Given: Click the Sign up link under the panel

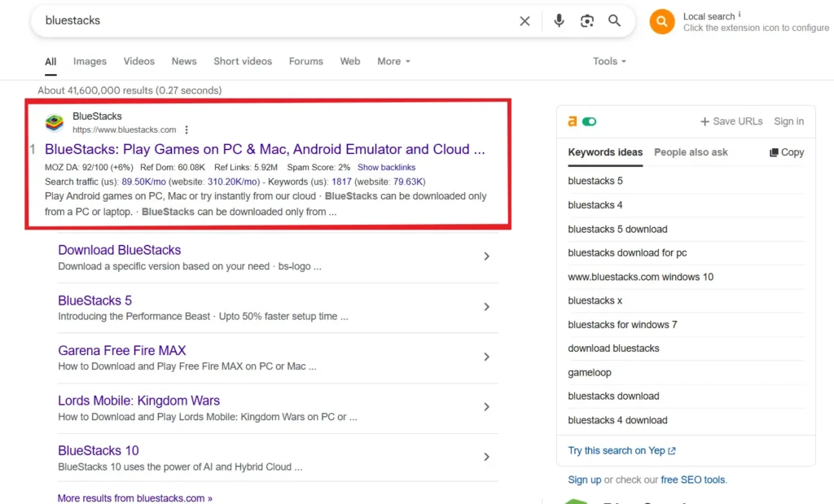Looking at the screenshot, I should tap(584, 480).
